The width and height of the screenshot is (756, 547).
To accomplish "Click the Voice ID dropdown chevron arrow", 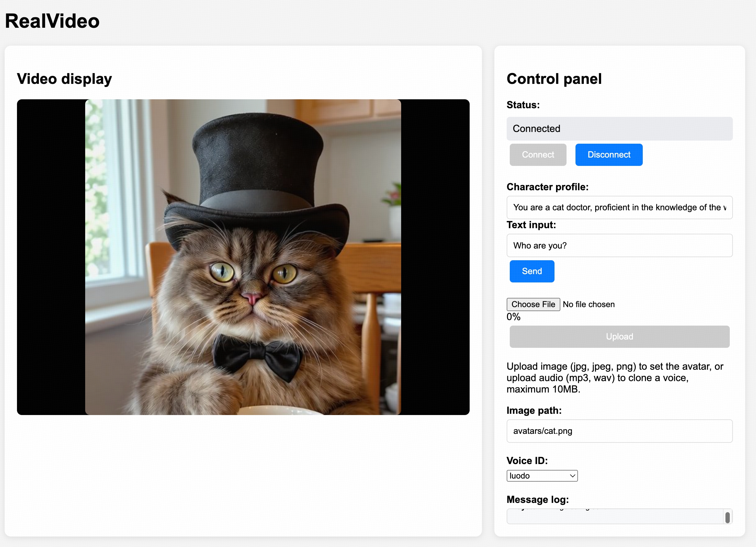I will [x=572, y=476].
